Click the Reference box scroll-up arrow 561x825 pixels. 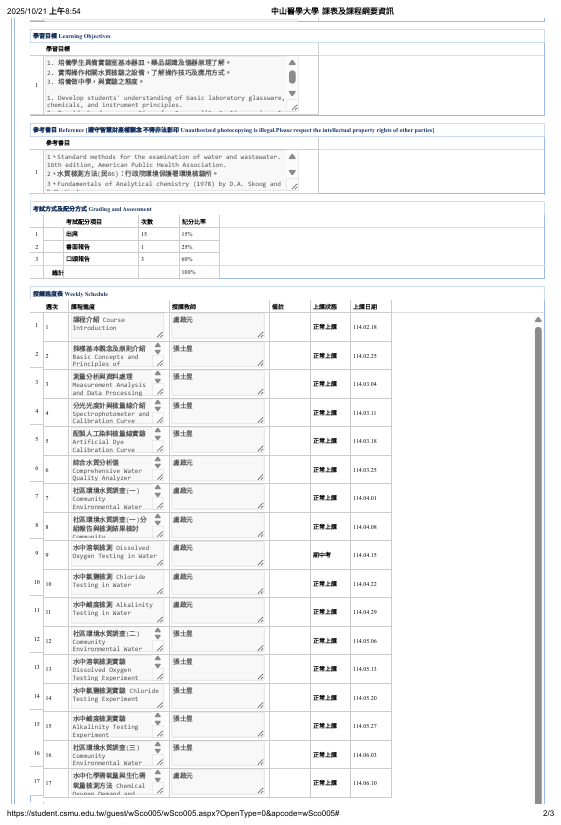pos(292,157)
